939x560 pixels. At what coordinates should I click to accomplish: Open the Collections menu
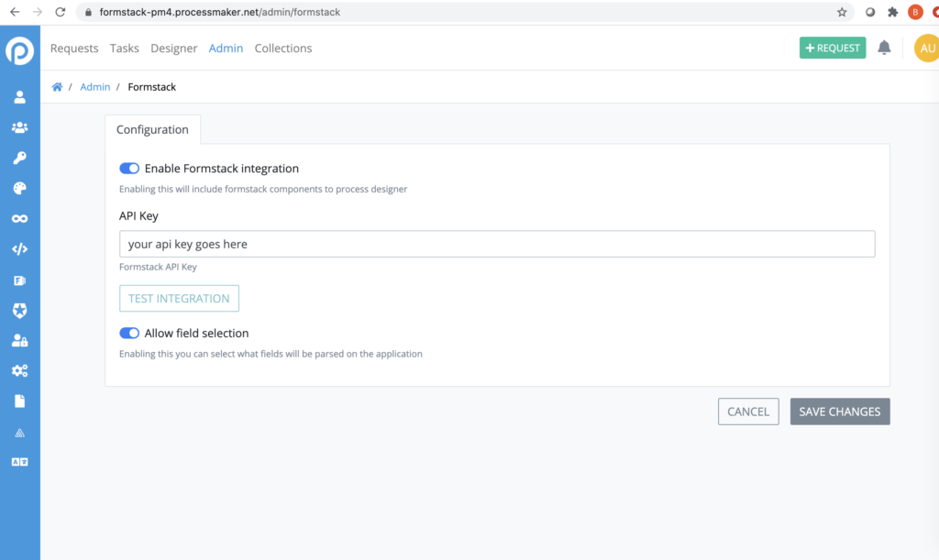[283, 48]
